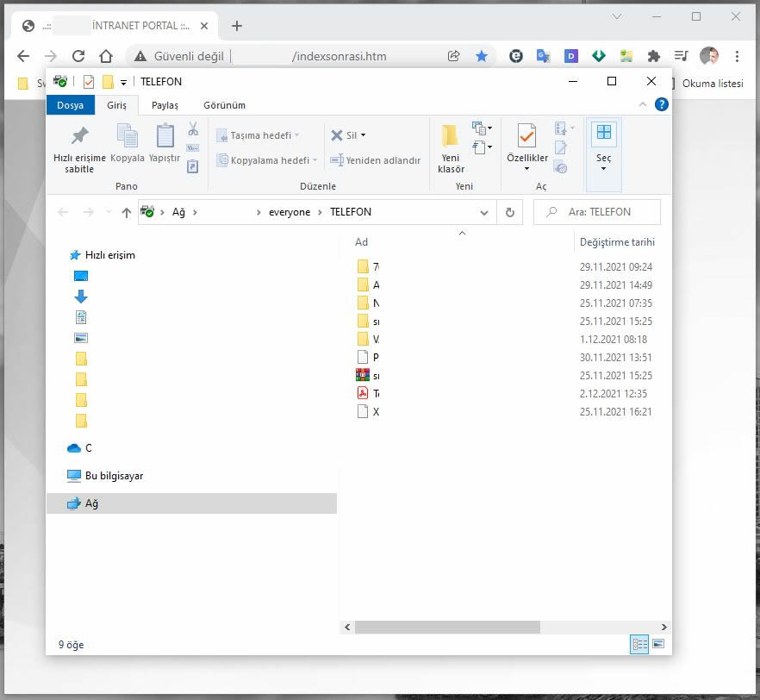Expand the address bar history dropdown
Viewport: 760px width, 700px height.
[485, 212]
